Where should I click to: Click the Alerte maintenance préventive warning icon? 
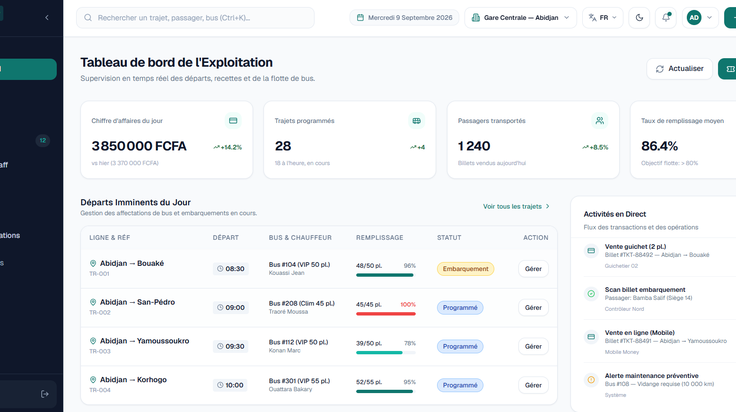(x=591, y=380)
